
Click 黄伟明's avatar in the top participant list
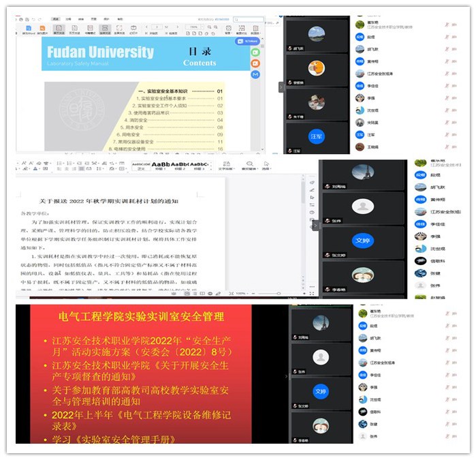pyautogui.click(x=360, y=61)
